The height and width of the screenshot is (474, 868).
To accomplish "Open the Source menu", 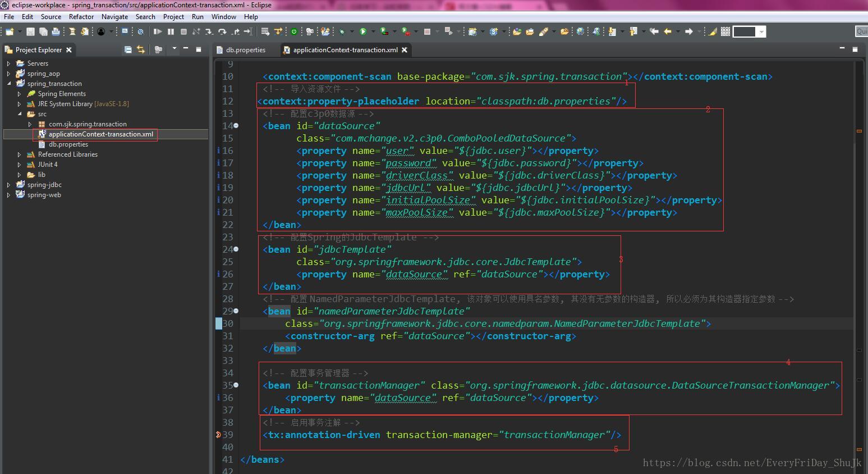I will (x=51, y=17).
